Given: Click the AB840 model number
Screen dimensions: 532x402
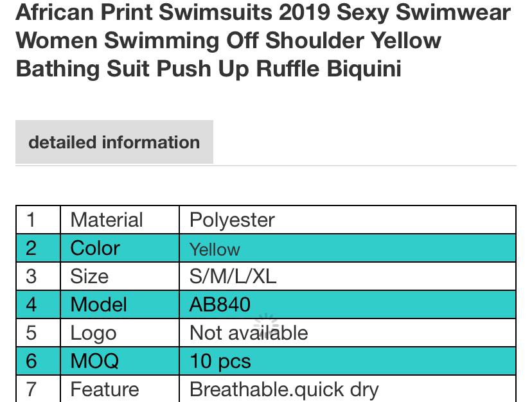Looking at the screenshot, I should 220,304.
